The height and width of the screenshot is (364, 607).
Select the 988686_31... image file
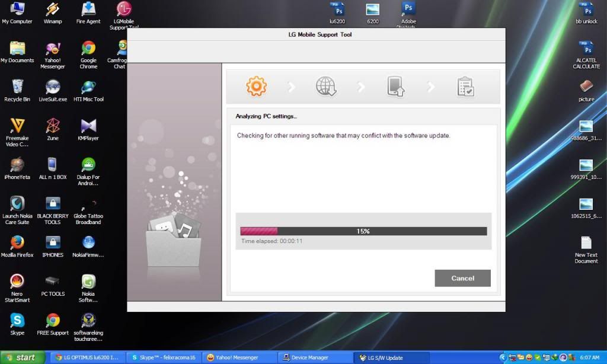point(586,130)
